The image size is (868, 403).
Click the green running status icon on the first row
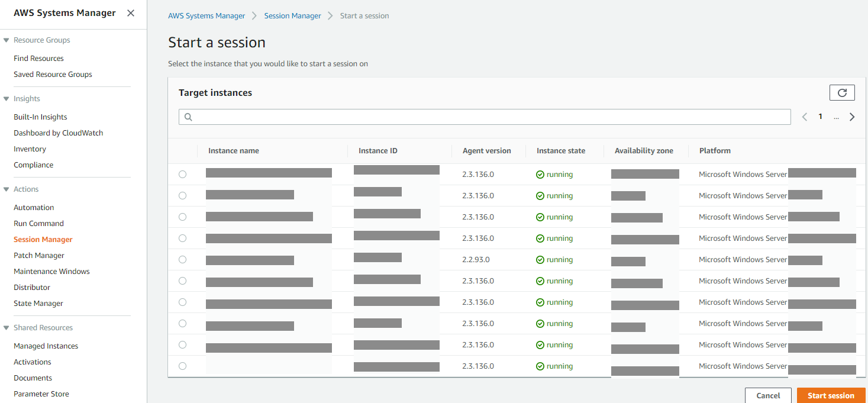pyautogui.click(x=539, y=174)
